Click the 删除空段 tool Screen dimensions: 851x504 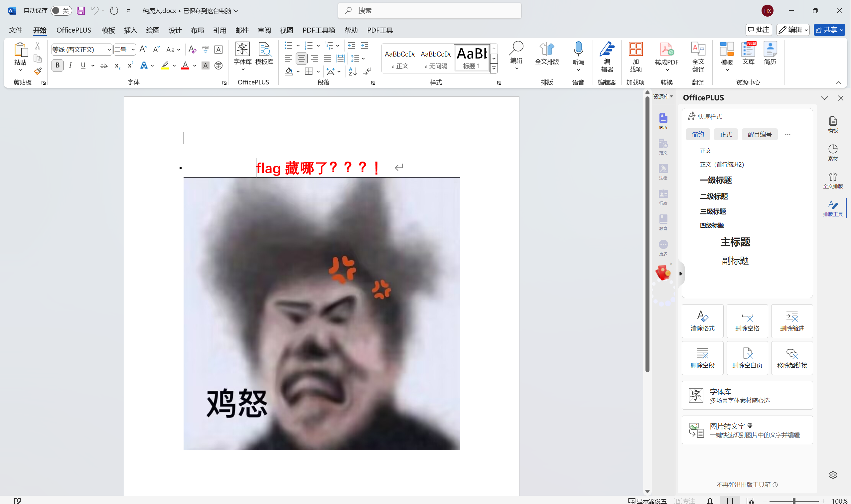[702, 358]
